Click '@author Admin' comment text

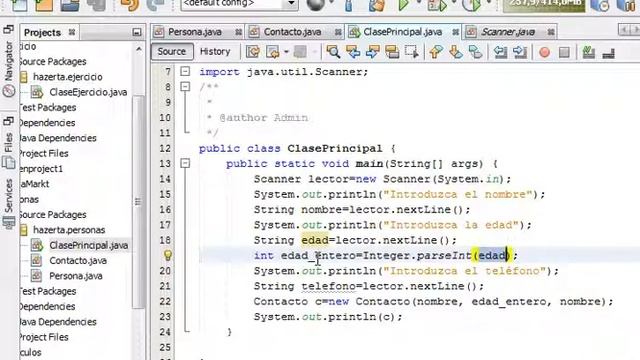coord(264,118)
